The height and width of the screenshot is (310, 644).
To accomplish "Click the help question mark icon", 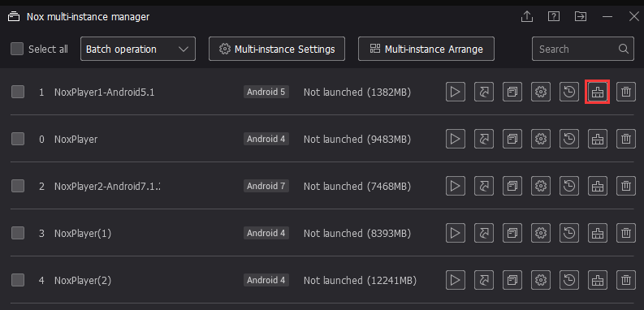I will point(554,16).
